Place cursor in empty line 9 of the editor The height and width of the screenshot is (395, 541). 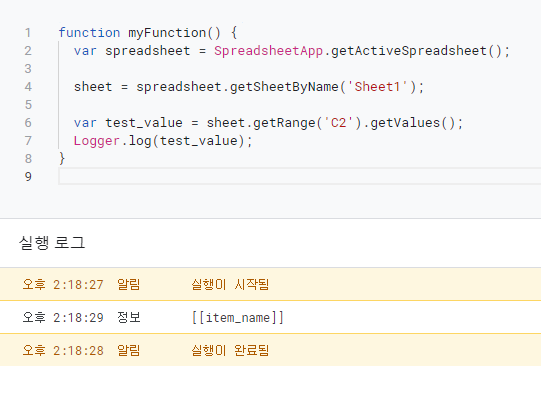(299, 176)
